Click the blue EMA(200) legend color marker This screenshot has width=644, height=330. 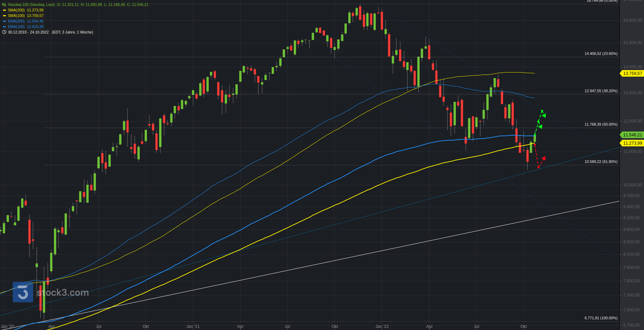click(4, 21)
